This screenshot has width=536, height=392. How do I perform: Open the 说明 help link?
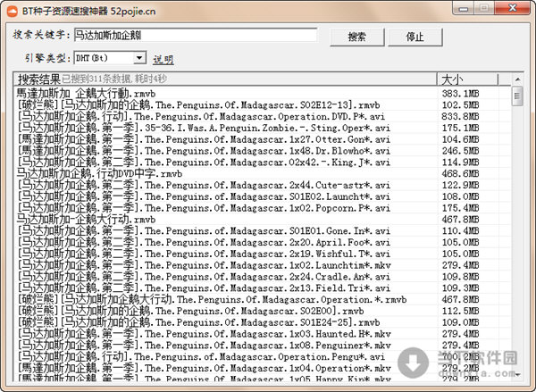(163, 60)
